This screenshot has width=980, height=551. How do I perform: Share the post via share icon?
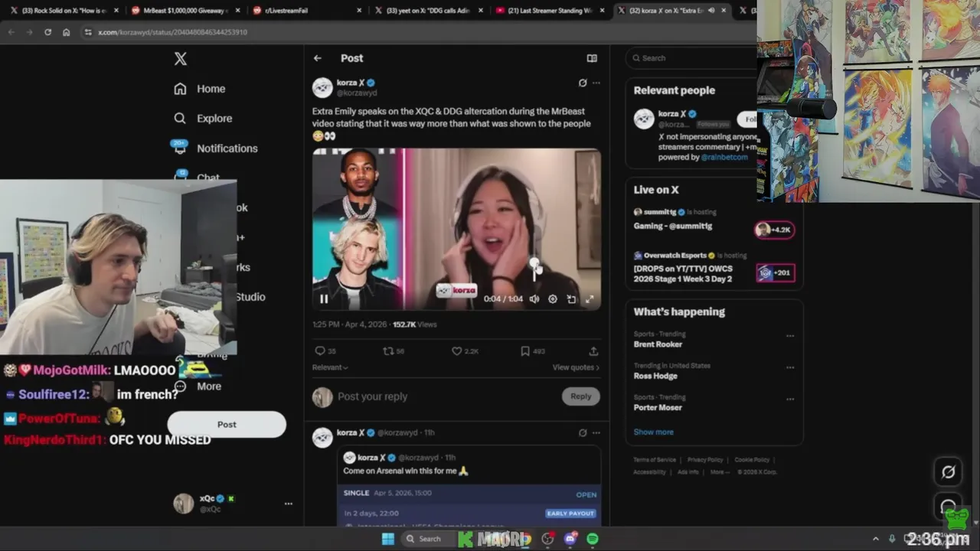[593, 351]
